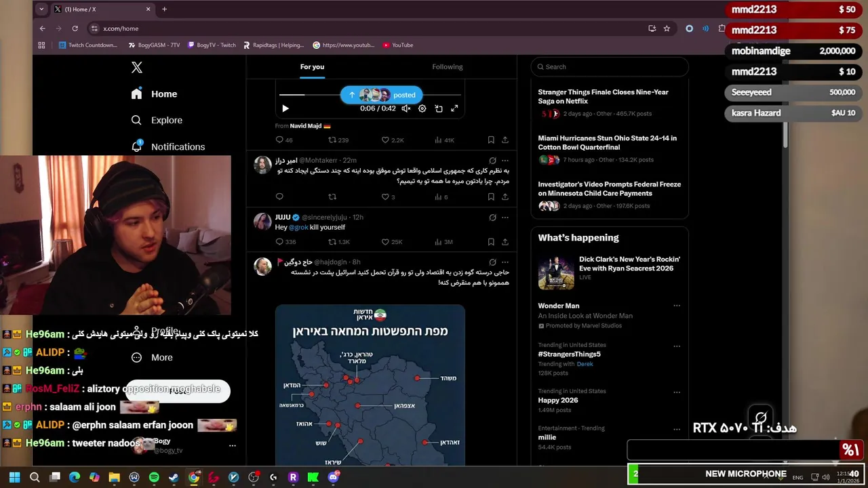868x488 pixels.
Task: Open a new browser tab
Action: point(164,9)
